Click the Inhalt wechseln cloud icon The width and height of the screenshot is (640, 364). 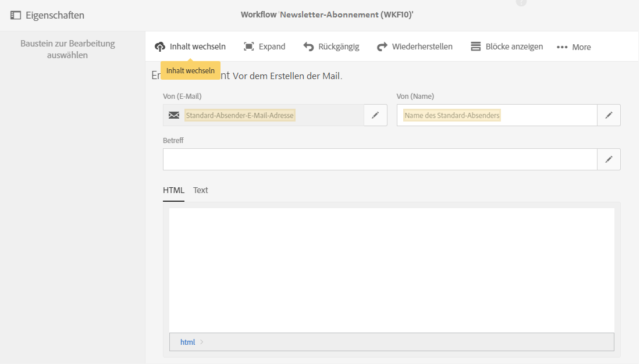coord(160,47)
